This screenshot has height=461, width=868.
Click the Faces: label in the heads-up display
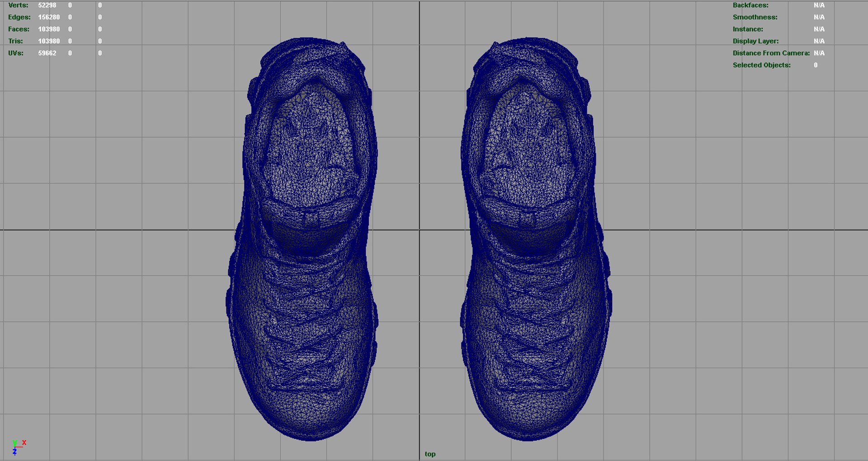(19, 29)
